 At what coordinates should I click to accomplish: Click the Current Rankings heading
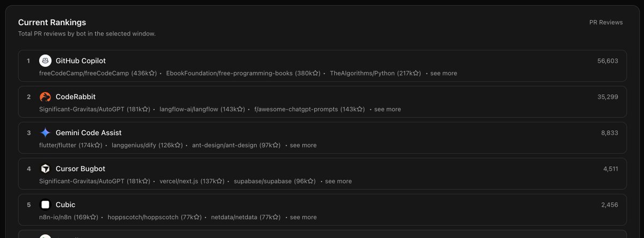tap(52, 23)
